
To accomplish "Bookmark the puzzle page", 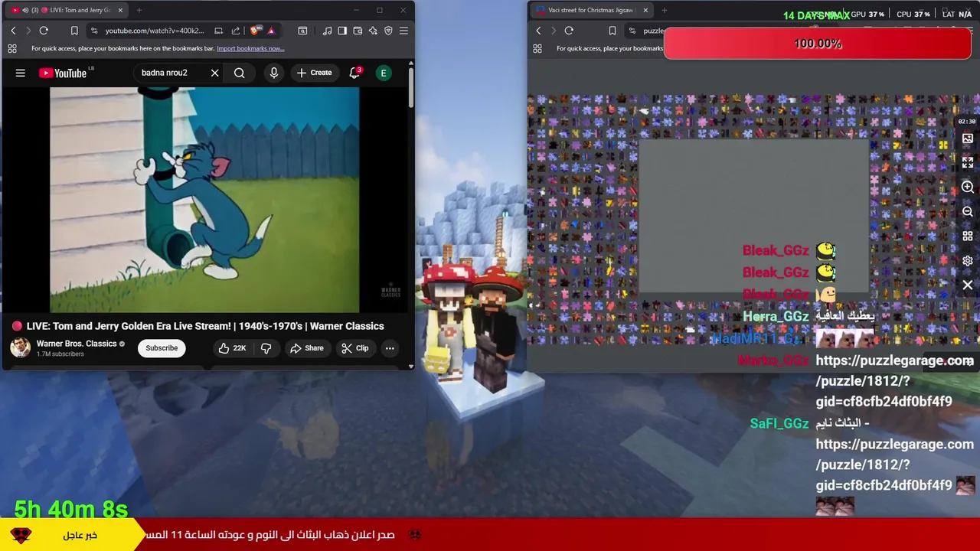I will tap(612, 31).
